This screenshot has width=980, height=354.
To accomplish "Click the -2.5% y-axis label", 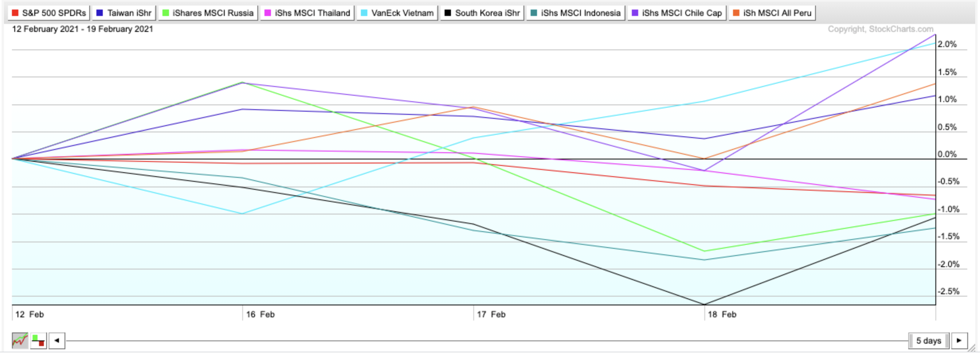I will click(949, 291).
